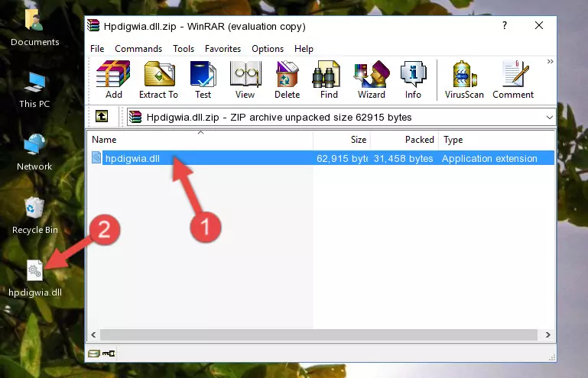Click the horizontal scrollbar left arrow
This screenshot has height=378, width=588.
click(93, 334)
